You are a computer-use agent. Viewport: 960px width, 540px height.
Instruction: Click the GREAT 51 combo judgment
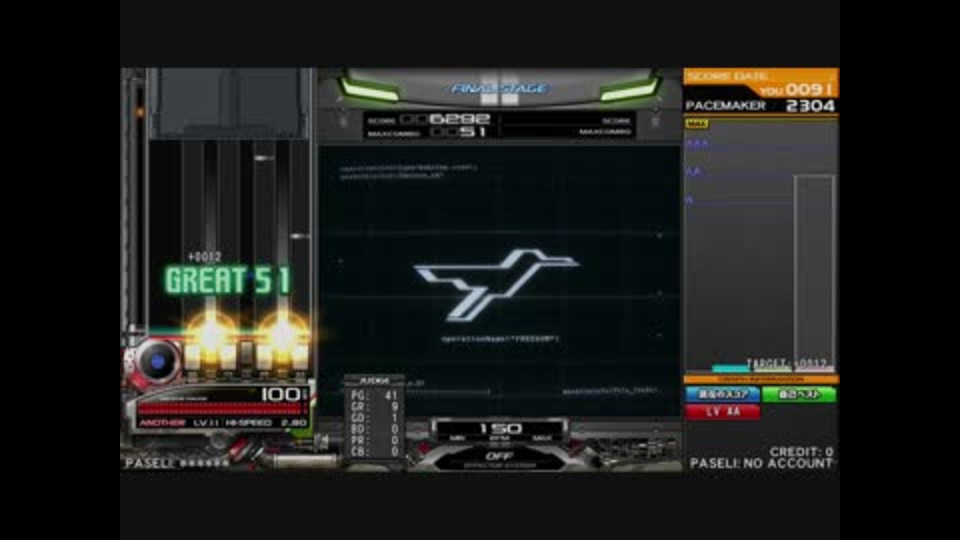(228, 280)
